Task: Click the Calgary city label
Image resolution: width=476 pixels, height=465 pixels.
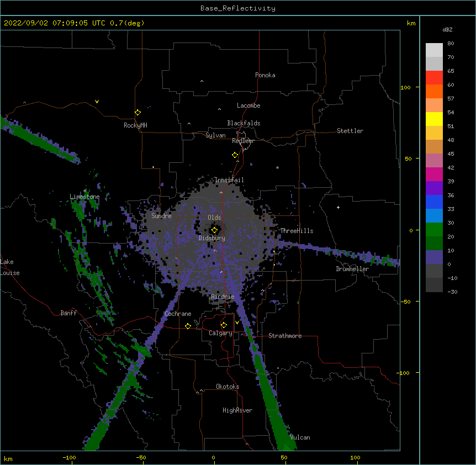Action: click(221, 333)
